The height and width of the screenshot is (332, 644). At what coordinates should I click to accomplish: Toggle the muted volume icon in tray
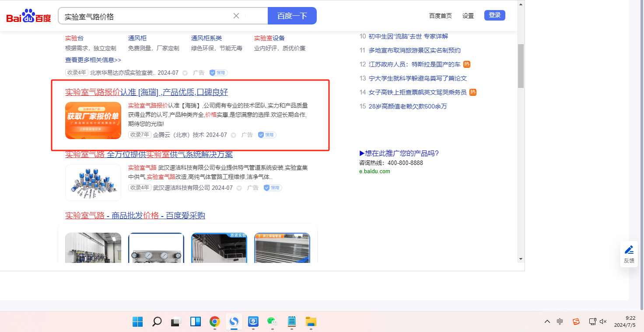603,322
